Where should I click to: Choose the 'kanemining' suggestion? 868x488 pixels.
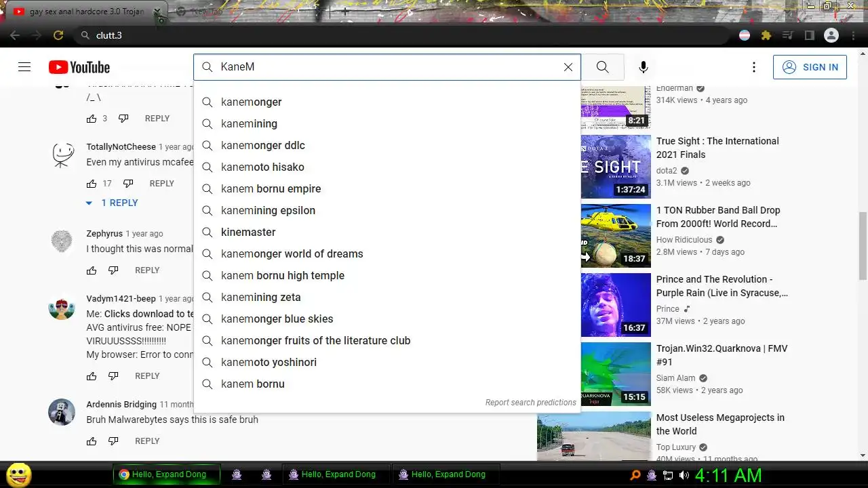click(387, 123)
